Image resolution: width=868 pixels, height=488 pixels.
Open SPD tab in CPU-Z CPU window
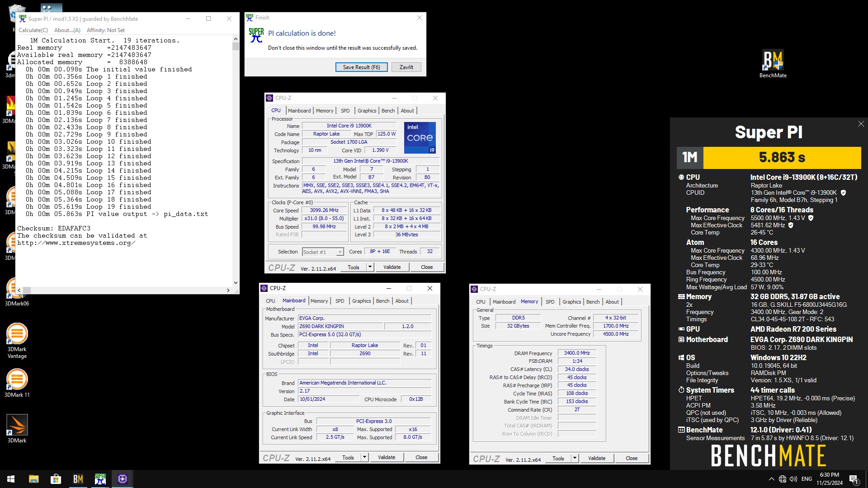click(x=345, y=111)
